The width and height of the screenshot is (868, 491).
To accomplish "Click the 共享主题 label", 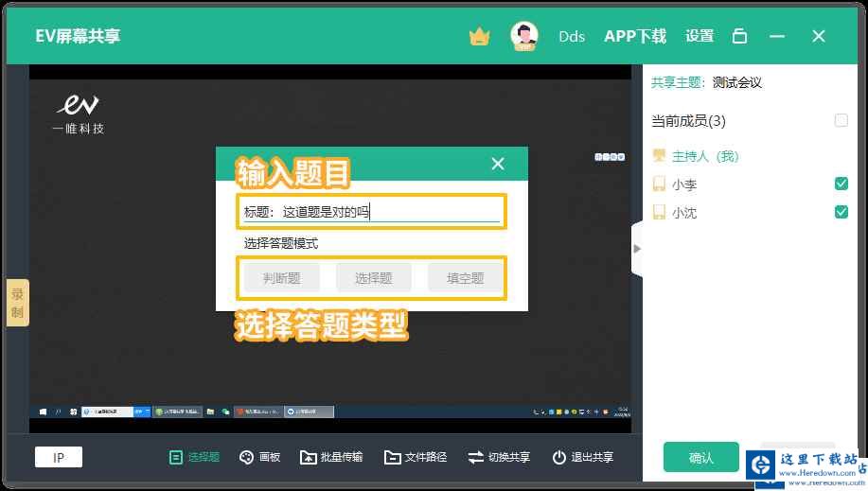I will click(676, 82).
